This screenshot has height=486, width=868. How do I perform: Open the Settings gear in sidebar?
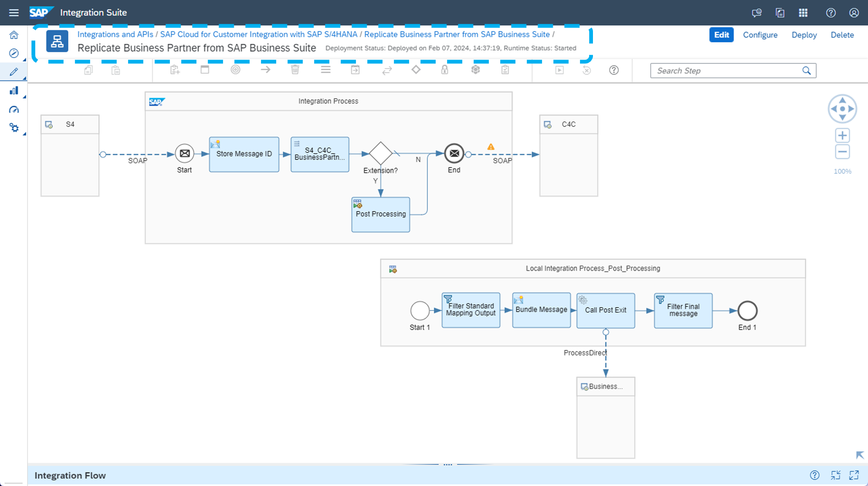click(14, 128)
